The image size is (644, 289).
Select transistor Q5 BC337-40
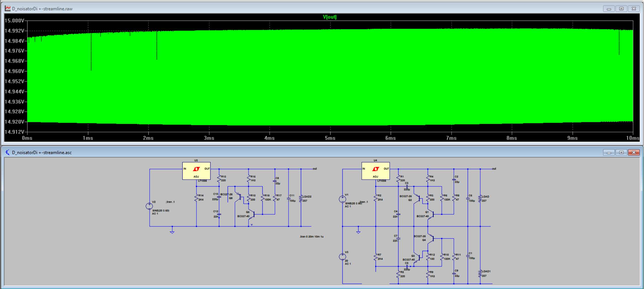(x=252, y=214)
